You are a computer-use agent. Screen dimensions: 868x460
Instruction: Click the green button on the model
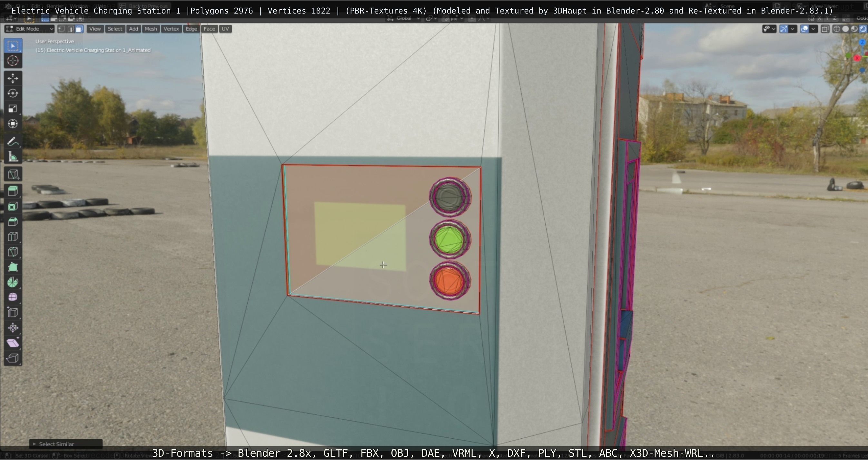pos(449,239)
